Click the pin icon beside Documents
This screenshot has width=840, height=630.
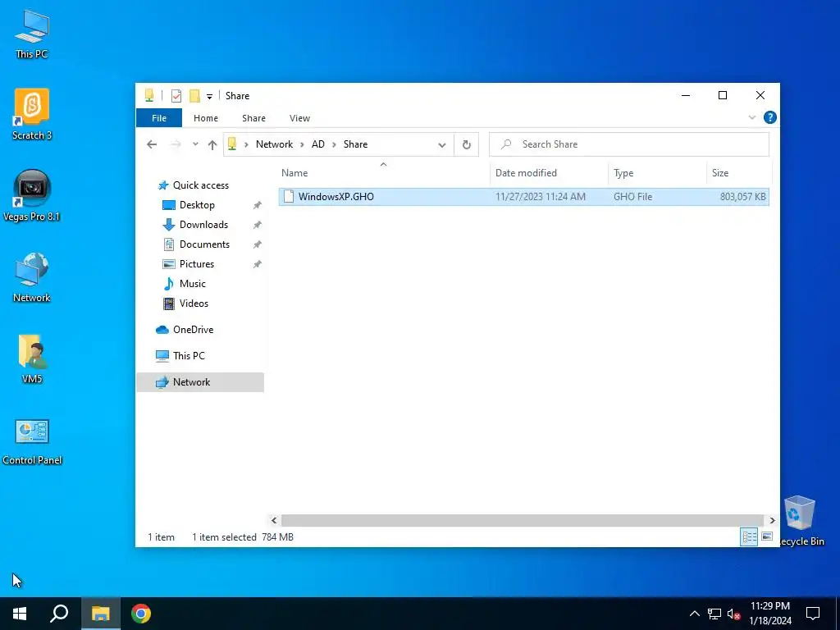coord(257,244)
